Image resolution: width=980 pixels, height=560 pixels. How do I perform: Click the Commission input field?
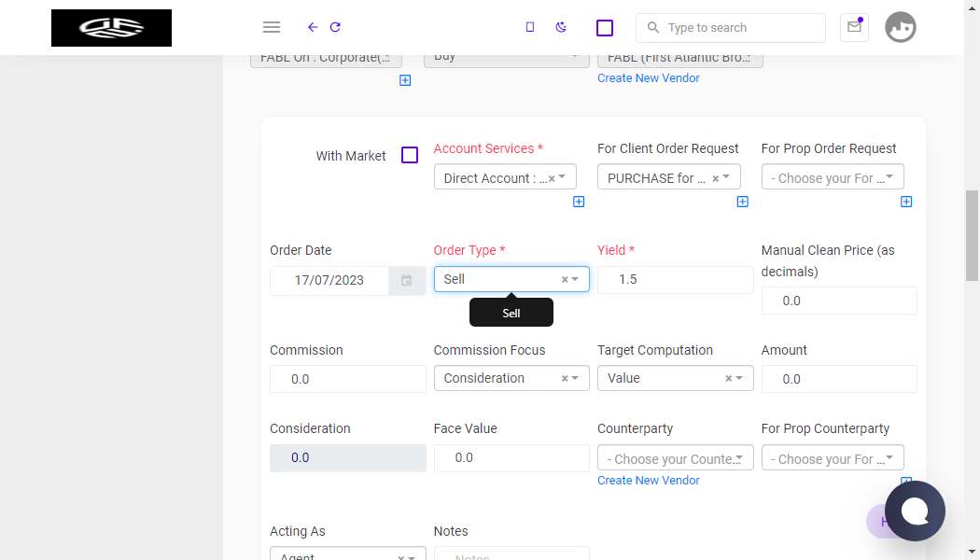348,379
